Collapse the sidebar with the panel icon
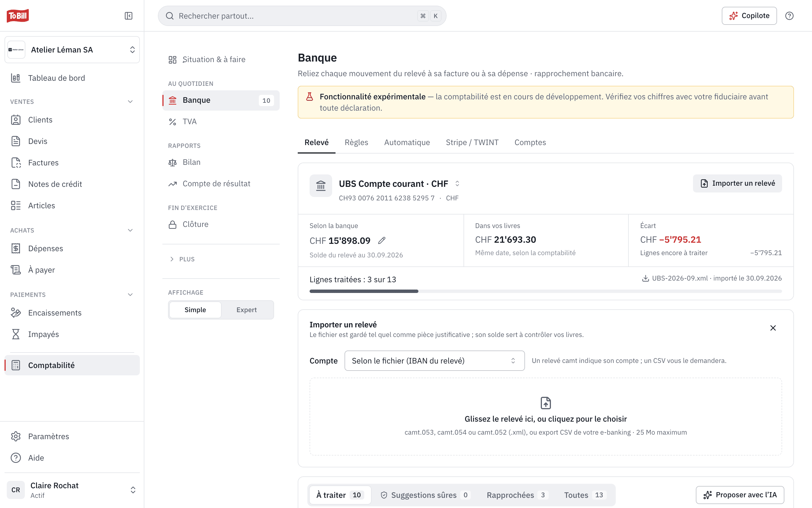 (x=129, y=16)
